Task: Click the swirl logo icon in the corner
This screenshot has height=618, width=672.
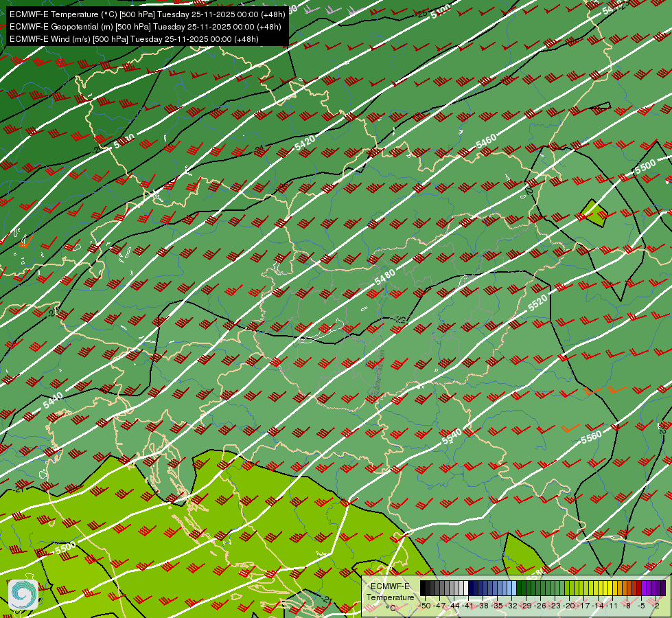Action: [x=23, y=594]
